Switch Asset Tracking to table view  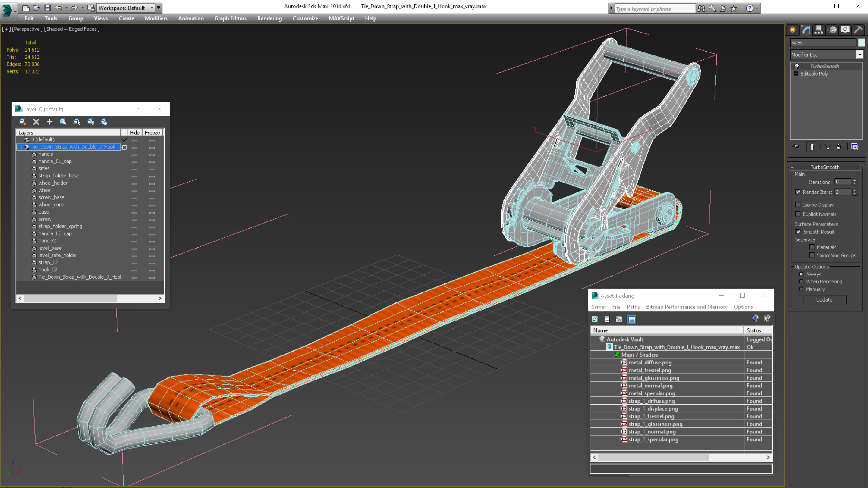631,319
